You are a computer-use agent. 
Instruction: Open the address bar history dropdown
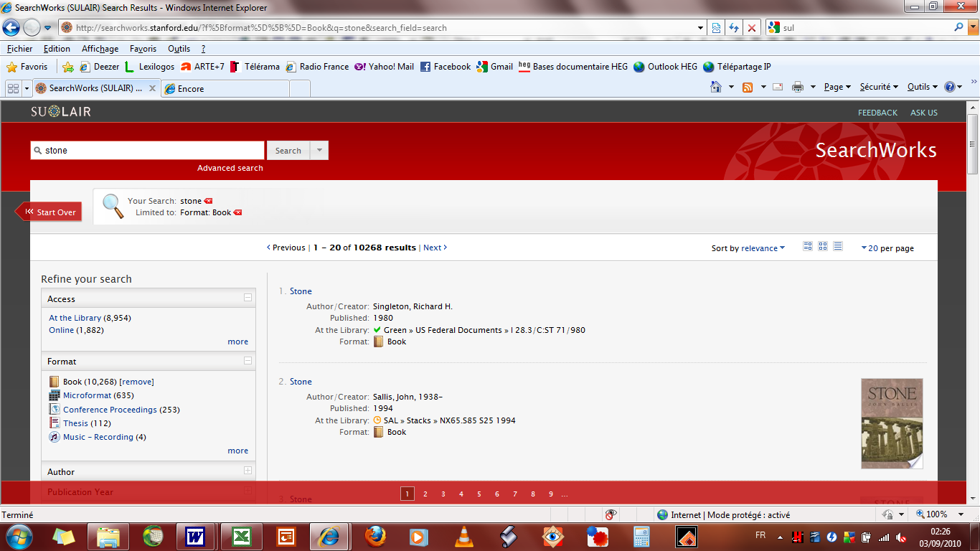point(701,28)
